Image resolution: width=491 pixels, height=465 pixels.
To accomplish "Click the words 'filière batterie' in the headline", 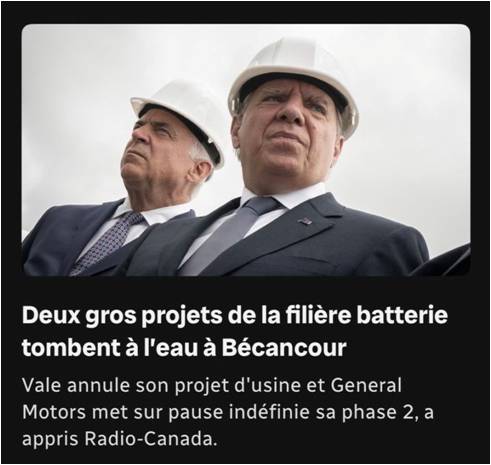I will tap(366, 315).
